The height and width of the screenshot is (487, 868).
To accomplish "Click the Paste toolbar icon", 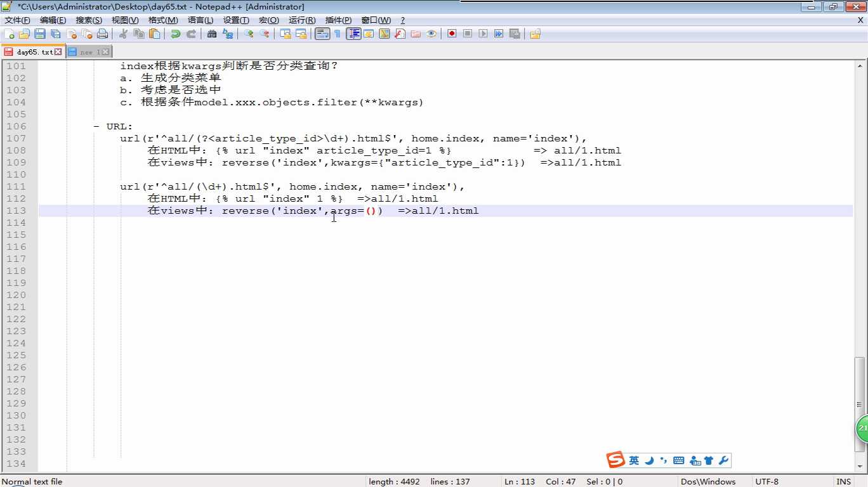I will point(154,34).
